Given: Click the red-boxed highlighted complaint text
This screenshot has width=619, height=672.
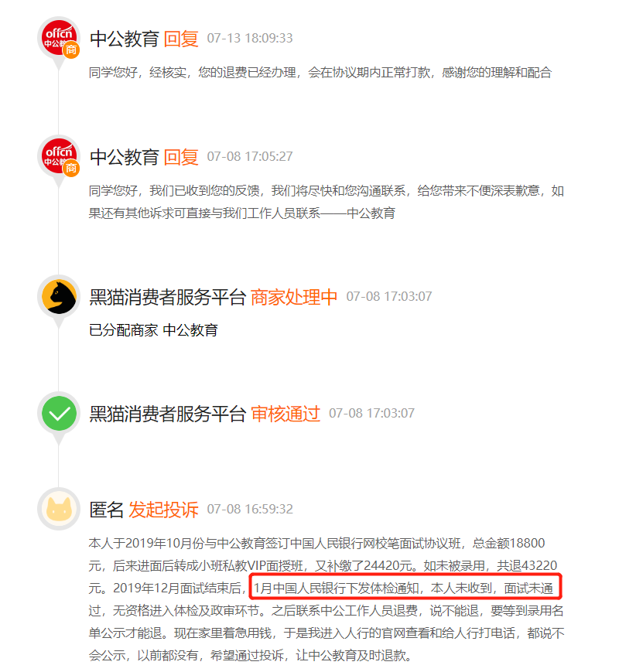Looking at the screenshot, I should [405, 587].
